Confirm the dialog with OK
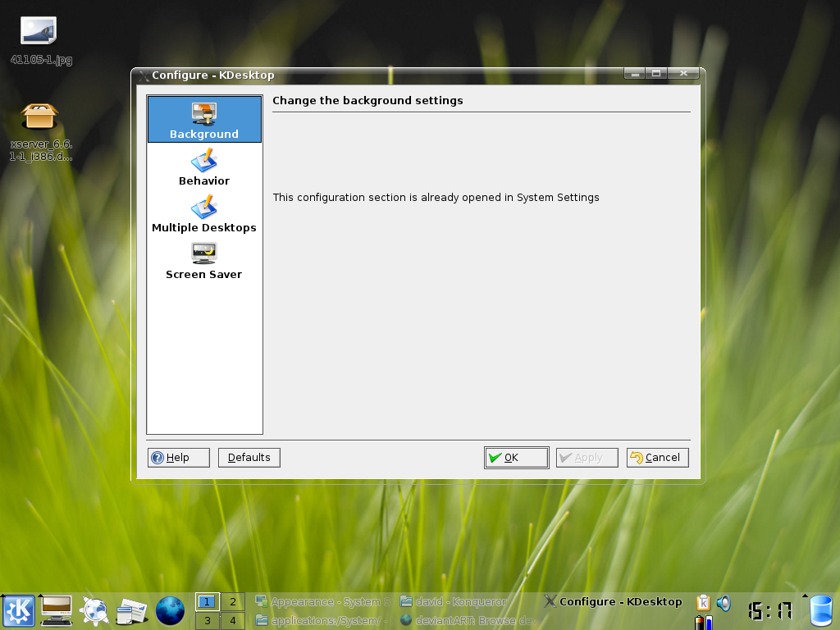Image resolution: width=840 pixels, height=630 pixels. click(x=517, y=458)
